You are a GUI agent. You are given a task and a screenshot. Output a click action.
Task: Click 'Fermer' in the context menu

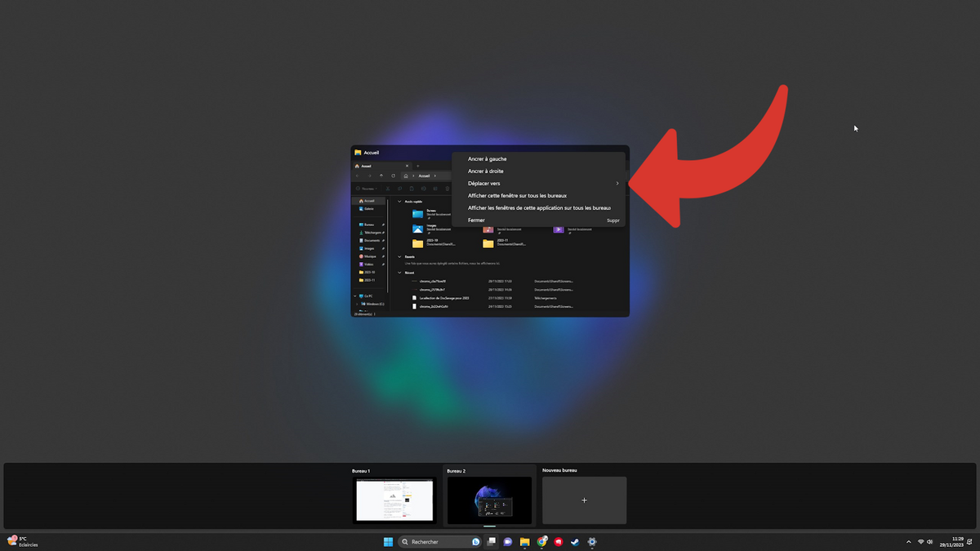point(539,220)
